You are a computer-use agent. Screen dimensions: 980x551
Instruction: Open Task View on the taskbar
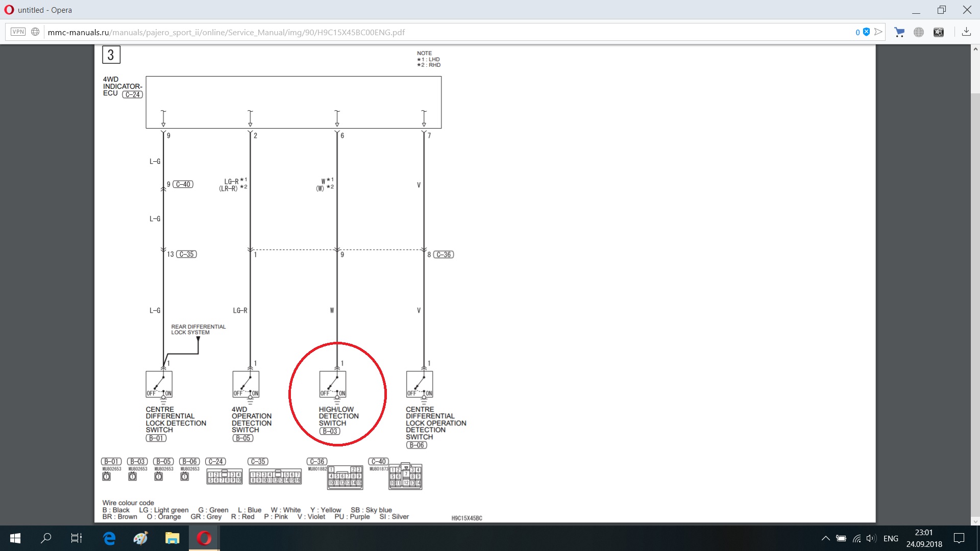[x=77, y=538]
